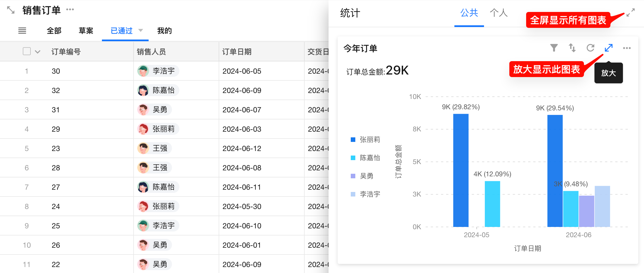Expand the chevron next to header checkbox
Screen dimensions: 644x273
point(38,52)
